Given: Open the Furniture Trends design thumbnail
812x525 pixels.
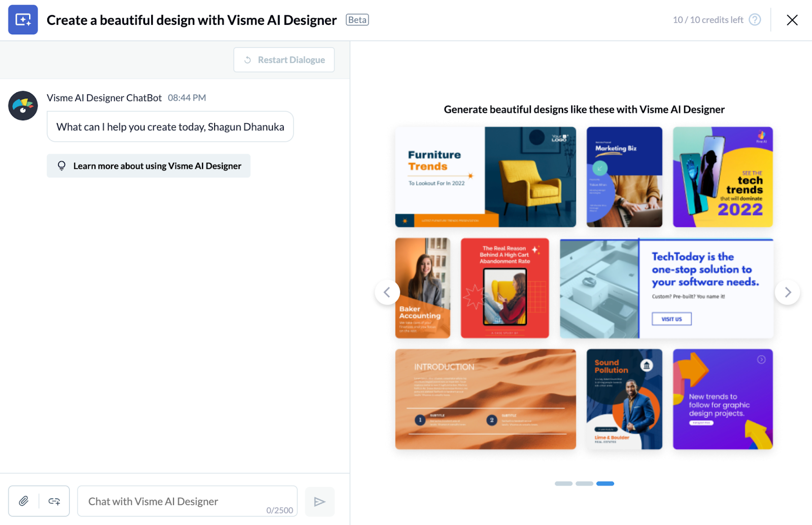Looking at the screenshot, I should point(486,177).
